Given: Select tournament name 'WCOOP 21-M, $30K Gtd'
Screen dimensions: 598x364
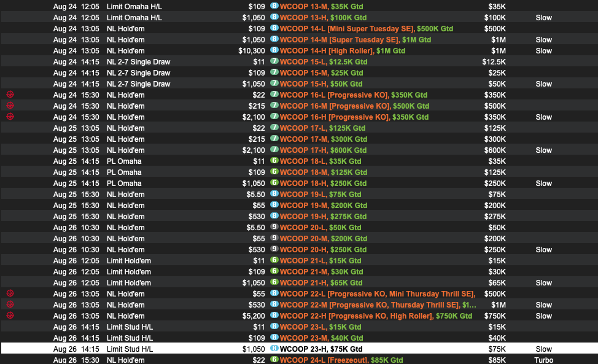Looking at the screenshot, I should point(322,272).
